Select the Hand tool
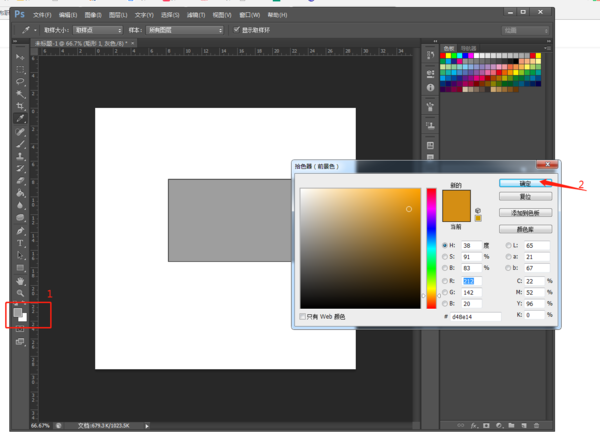The image size is (600, 434). (20, 281)
